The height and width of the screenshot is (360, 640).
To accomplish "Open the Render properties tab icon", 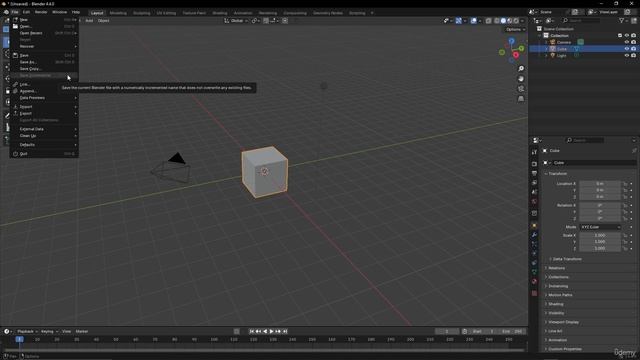I will pos(534,164).
